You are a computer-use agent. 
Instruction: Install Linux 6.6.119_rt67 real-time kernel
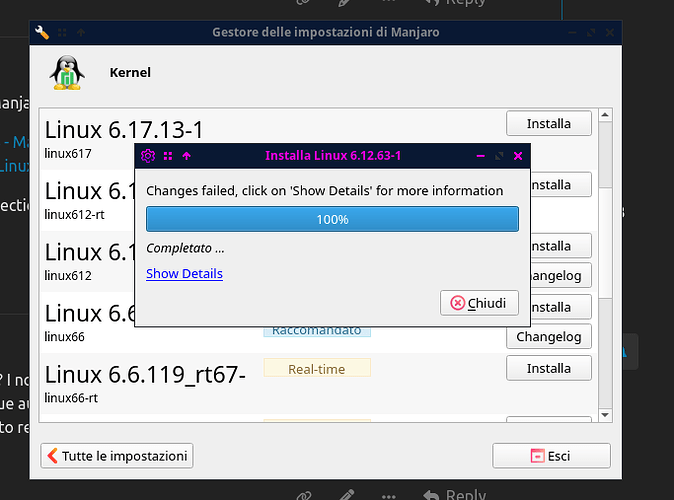pos(548,368)
